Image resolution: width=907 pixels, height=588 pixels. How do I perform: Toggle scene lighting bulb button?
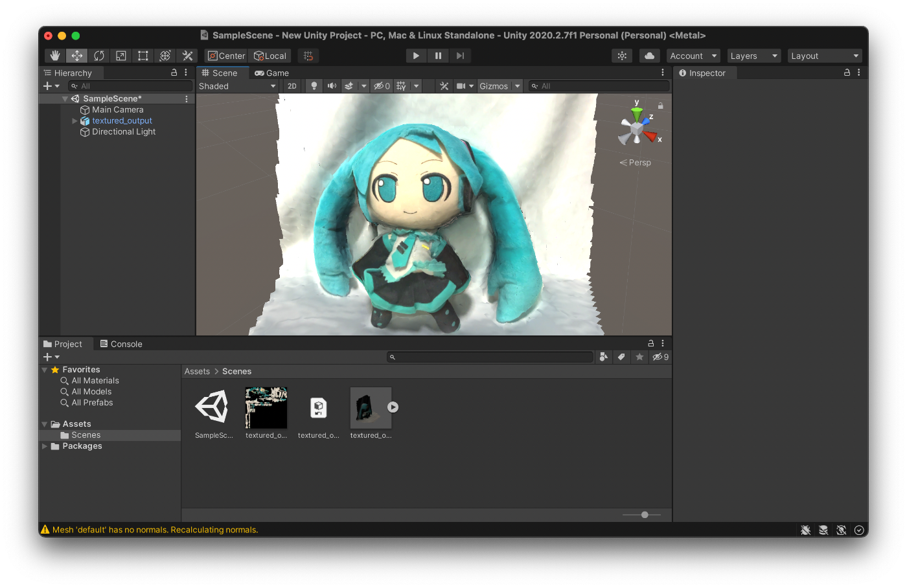pyautogui.click(x=314, y=86)
